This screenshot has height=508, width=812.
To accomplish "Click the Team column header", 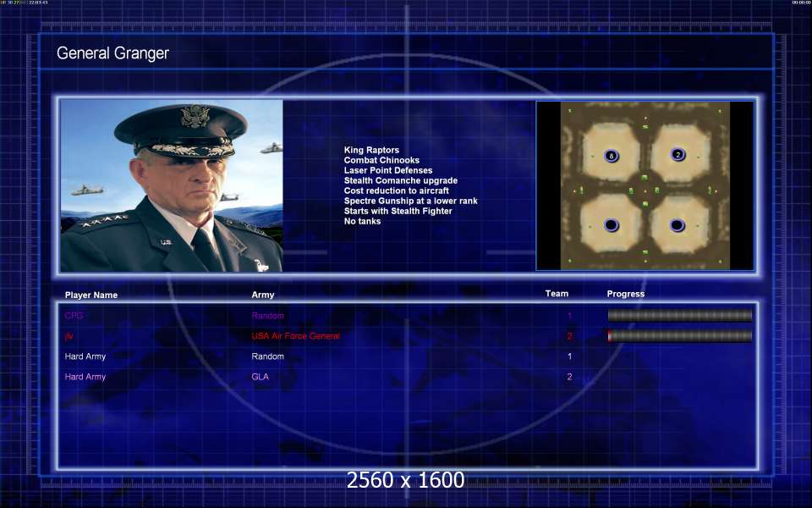I will 557,294.
